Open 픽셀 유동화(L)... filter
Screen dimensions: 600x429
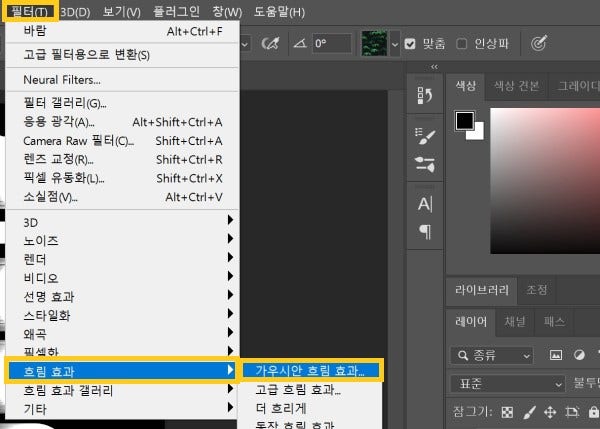pos(122,178)
